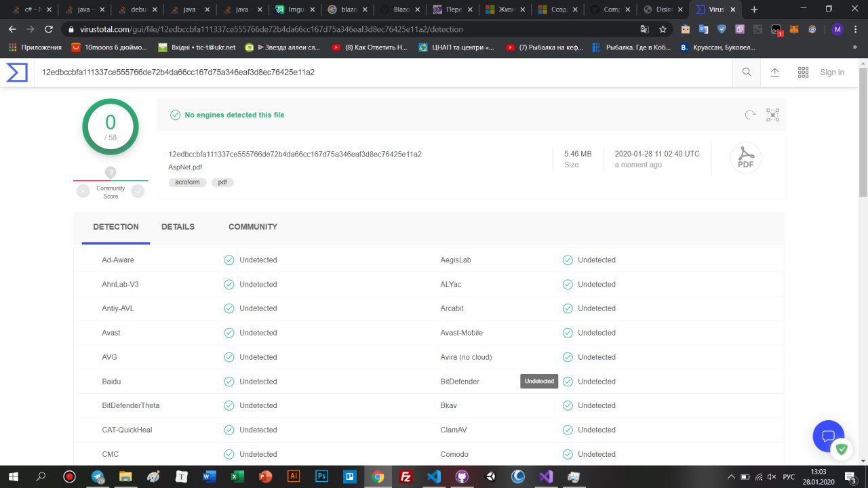868x488 pixels.
Task: Click the taskbar clock 13:03
Action: click(818, 472)
